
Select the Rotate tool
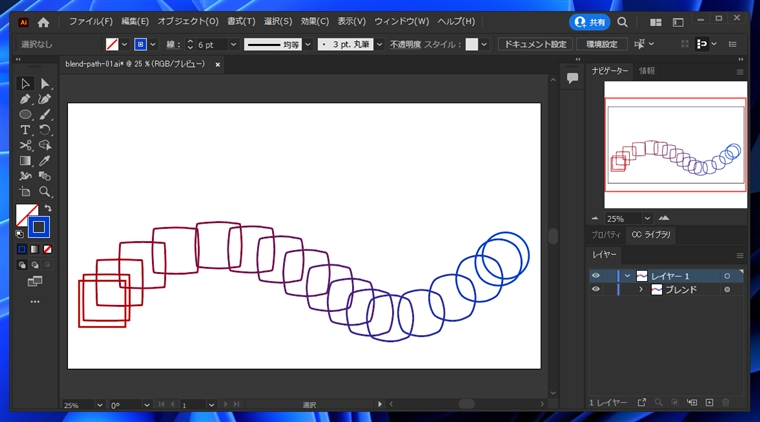tap(45, 130)
